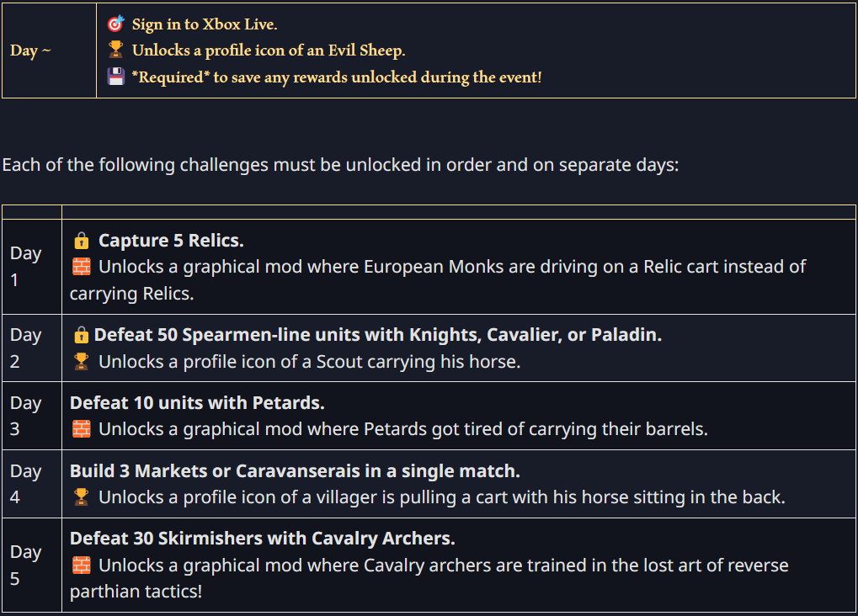Viewport: 858px width, 616px height.
Task: Click the Day ~ label cell
Action: coord(30,50)
